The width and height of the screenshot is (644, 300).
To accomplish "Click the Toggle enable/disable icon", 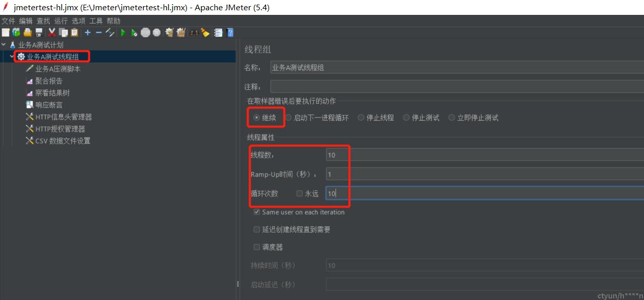I will 110,32.
